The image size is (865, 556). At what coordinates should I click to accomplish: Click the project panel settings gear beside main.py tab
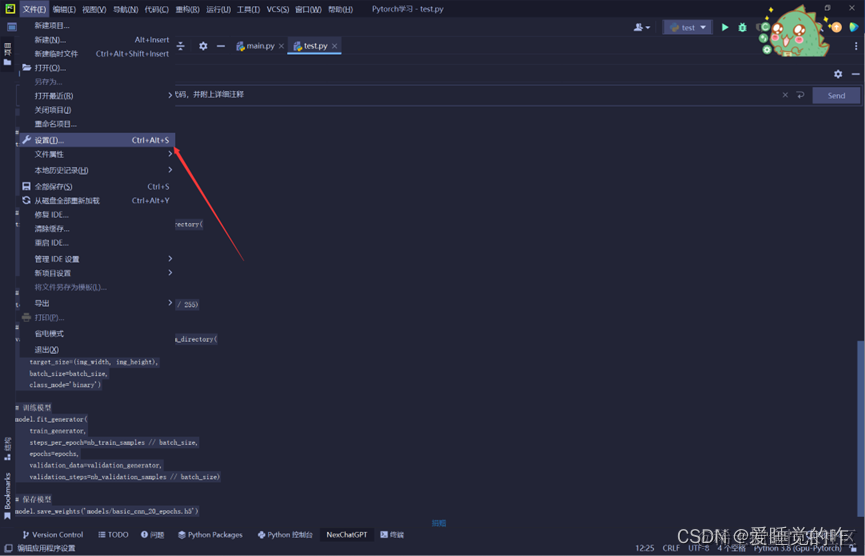point(203,46)
